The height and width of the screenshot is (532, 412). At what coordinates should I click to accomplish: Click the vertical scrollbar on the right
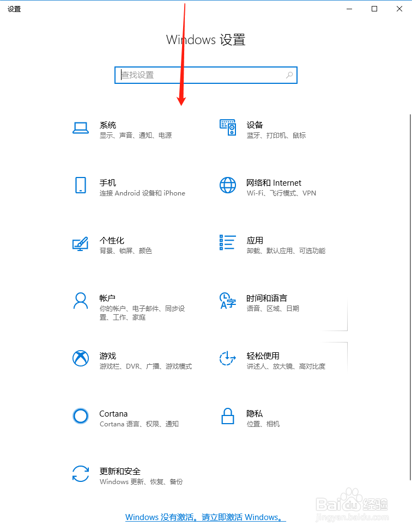point(410,297)
